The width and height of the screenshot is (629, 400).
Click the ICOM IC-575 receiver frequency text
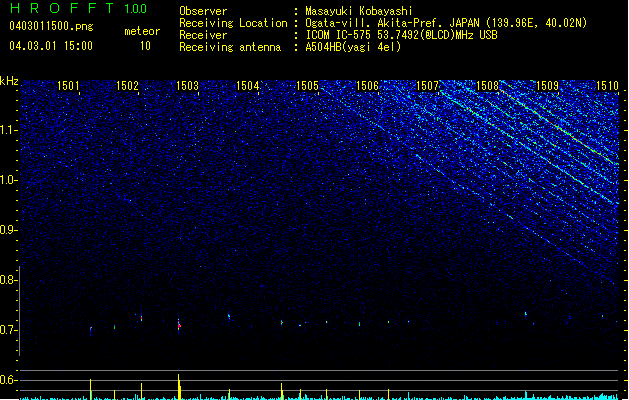pyautogui.click(x=402, y=35)
